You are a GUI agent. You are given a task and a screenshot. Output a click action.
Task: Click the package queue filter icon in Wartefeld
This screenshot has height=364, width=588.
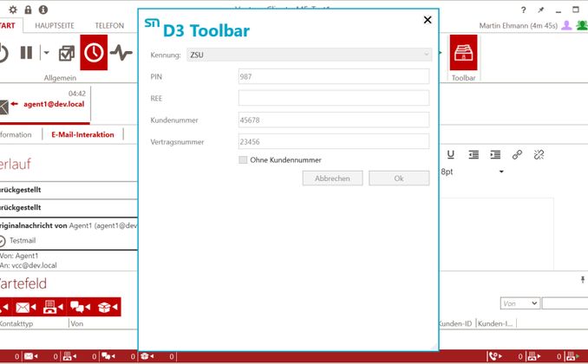tap(108, 307)
